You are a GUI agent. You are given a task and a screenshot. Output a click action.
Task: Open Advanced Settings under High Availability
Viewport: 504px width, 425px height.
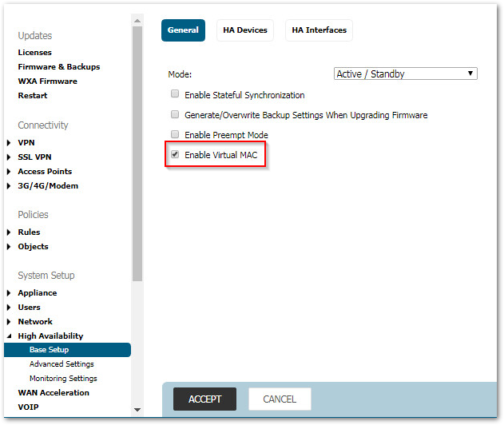click(62, 364)
